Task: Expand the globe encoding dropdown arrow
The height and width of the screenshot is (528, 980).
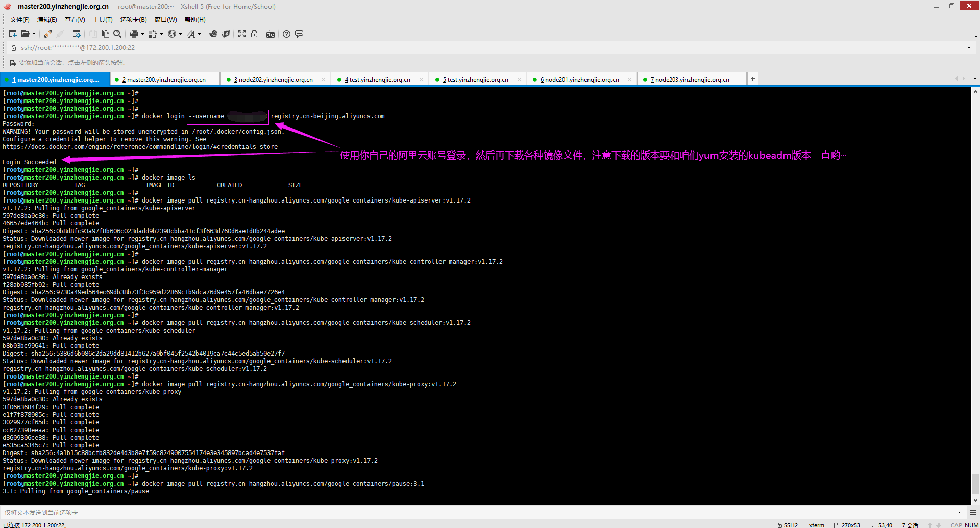Action: point(180,34)
